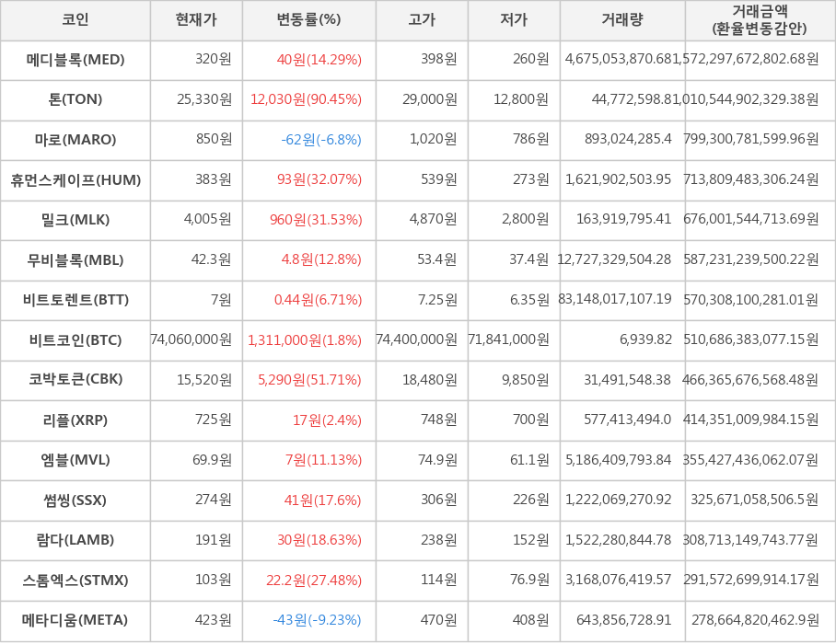Select the 밀크(MLK) coin name
This screenshot has width=836, height=644.
(75, 220)
